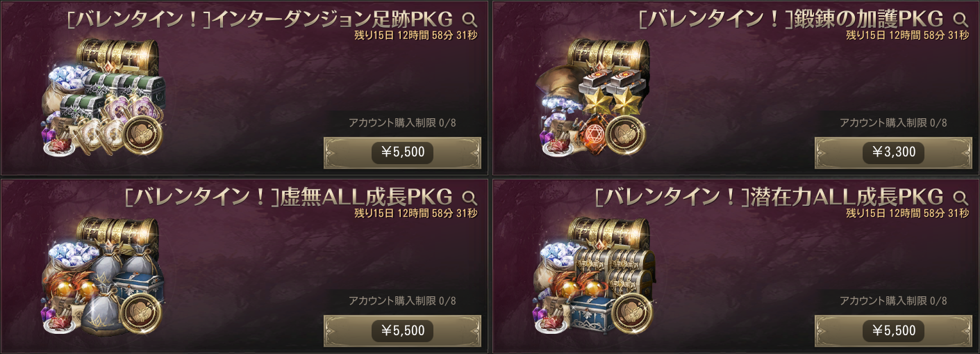The width and height of the screenshot is (980, 354).
Task: Click remaining time text under 虚無ALL成長PKG
Action: [x=415, y=213]
